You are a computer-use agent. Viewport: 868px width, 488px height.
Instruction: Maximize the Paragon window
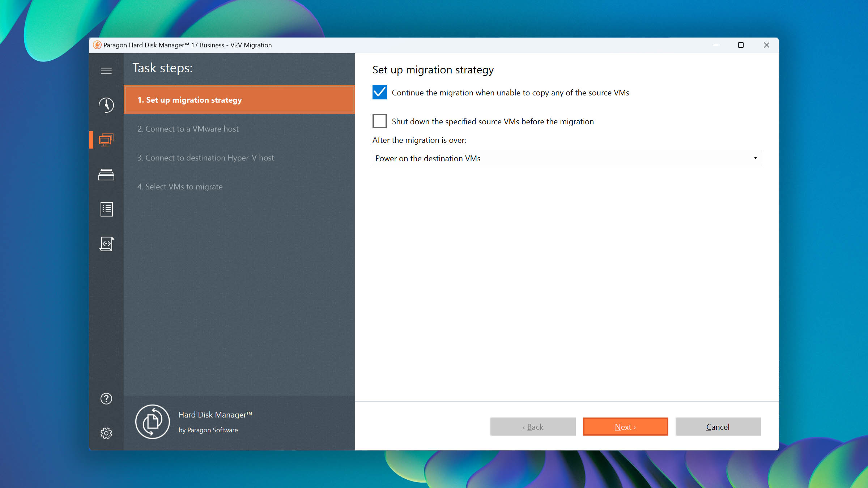[741, 45]
